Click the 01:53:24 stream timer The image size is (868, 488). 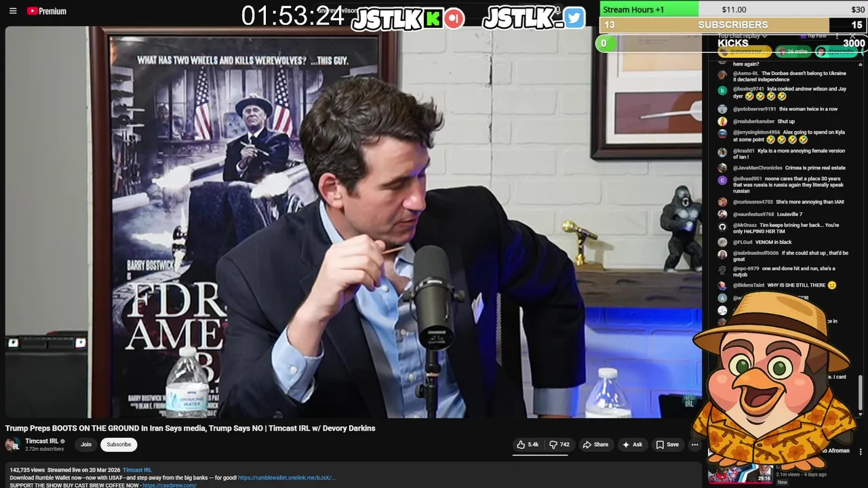click(293, 16)
